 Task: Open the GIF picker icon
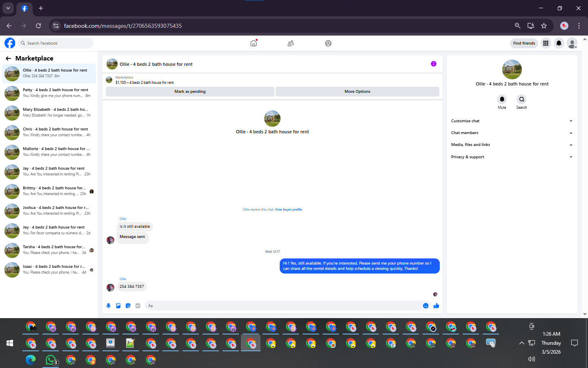pyautogui.click(x=138, y=305)
